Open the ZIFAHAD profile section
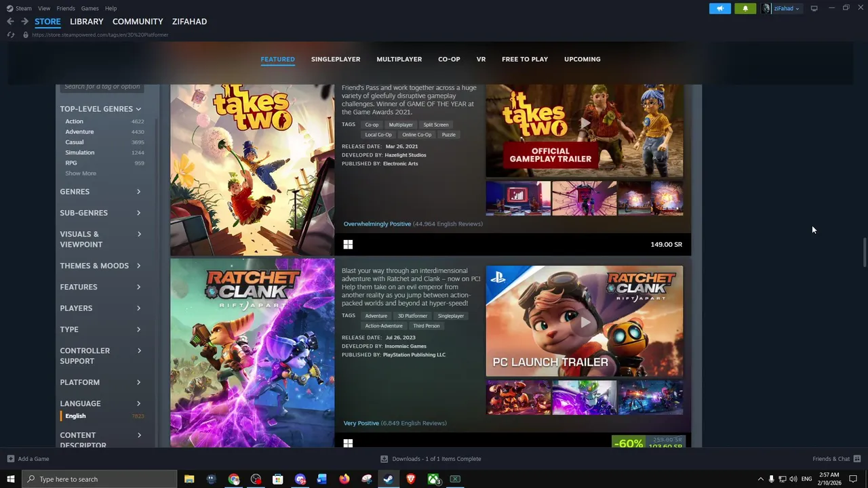Image resolution: width=868 pixels, height=488 pixels. (x=189, y=22)
